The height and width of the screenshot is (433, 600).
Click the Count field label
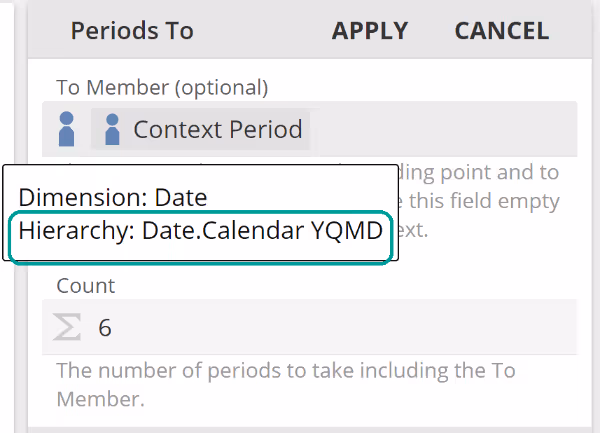pyautogui.click(x=86, y=286)
